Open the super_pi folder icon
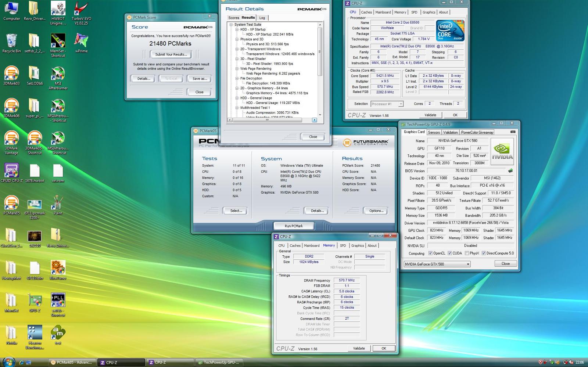The height and width of the screenshot is (367, 588). (x=35, y=108)
